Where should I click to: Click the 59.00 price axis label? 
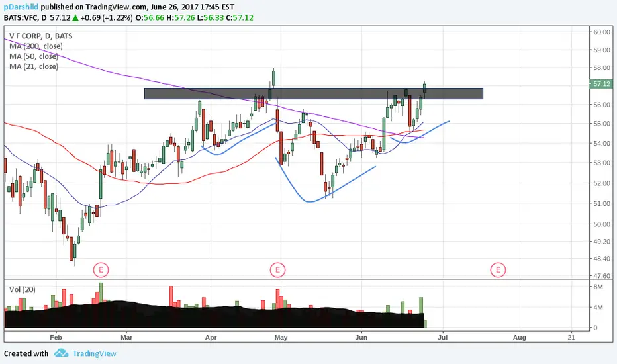[x=602, y=50]
